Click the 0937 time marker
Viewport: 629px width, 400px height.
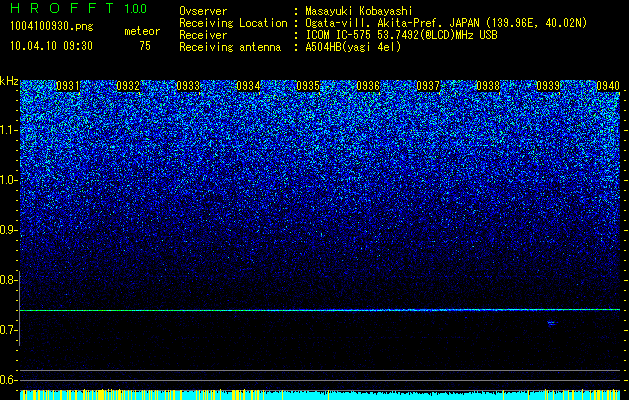coord(428,86)
